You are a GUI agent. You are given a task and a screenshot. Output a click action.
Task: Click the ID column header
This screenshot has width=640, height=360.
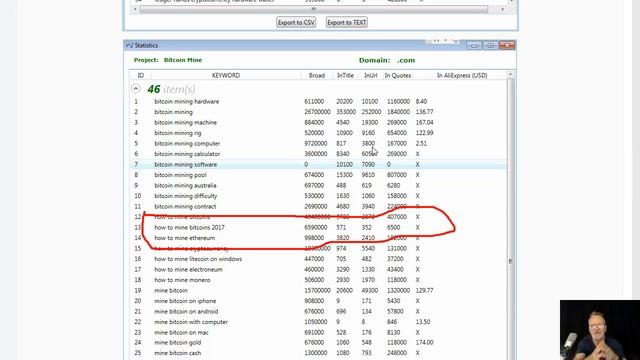pos(141,76)
